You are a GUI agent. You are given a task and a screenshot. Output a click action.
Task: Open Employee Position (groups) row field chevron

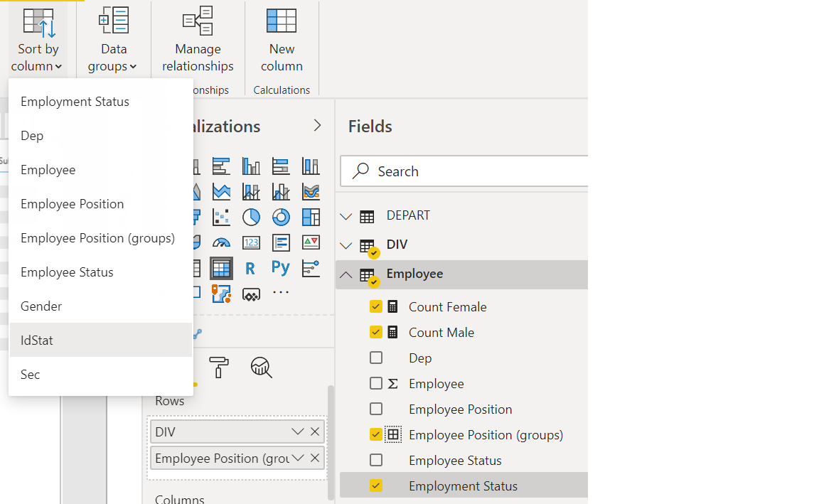pos(298,458)
